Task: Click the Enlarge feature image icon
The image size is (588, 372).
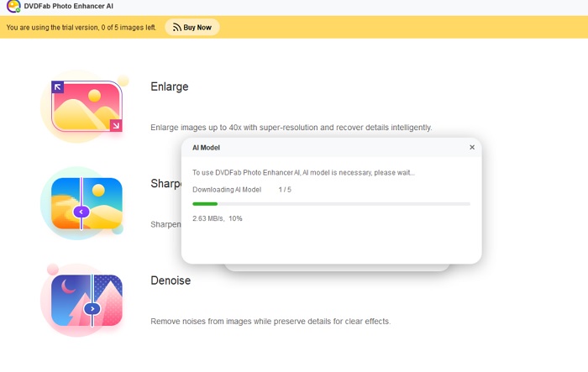Action: coord(87,107)
